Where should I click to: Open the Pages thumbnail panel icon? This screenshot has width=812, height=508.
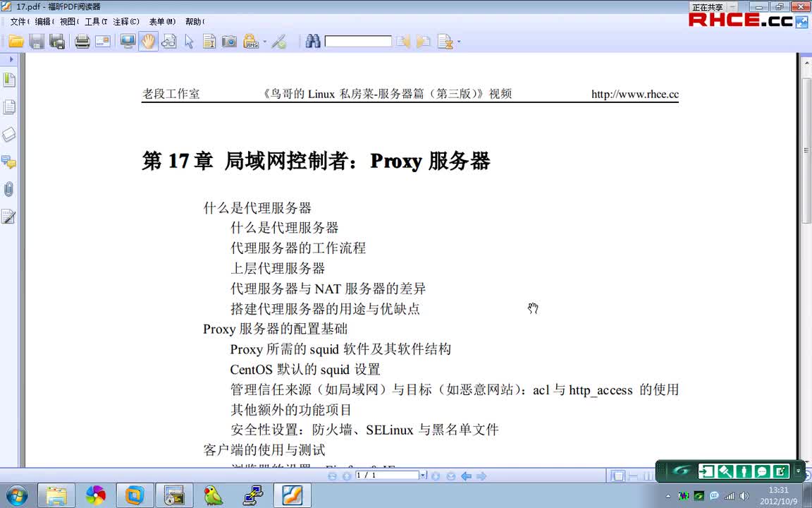tap(8, 107)
